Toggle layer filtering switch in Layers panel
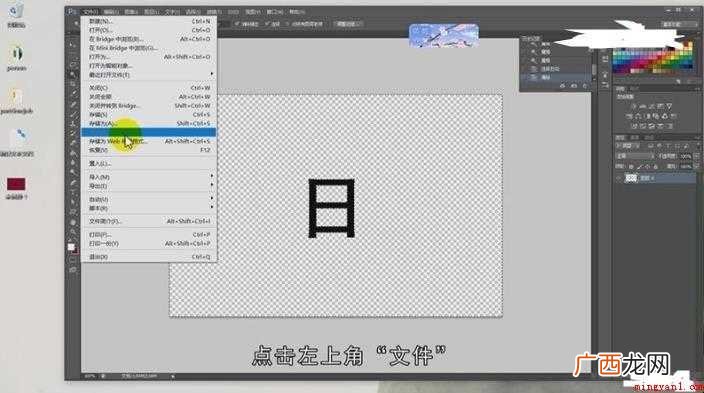 (x=698, y=146)
